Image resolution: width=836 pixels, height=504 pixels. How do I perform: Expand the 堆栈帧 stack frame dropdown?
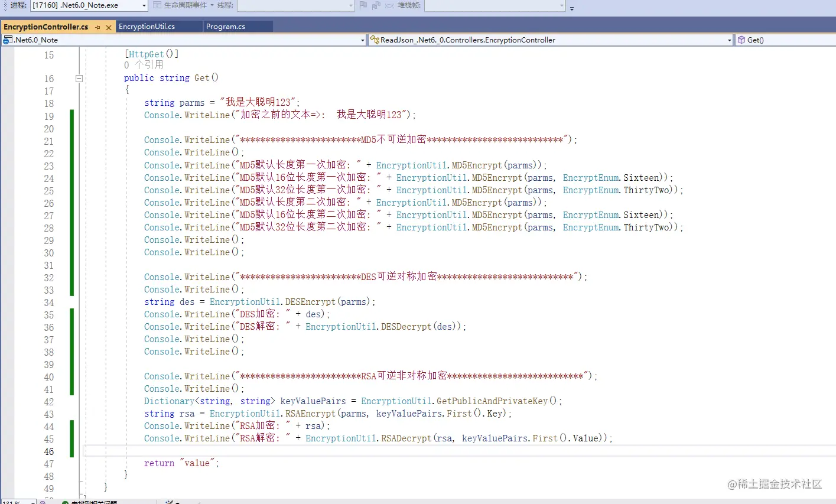click(x=495, y=5)
